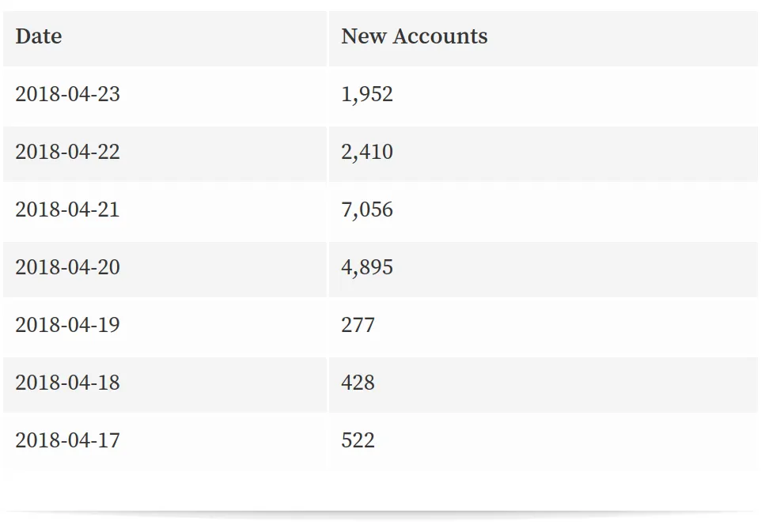Click the empty header area right of New Accounts

[622, 39]
